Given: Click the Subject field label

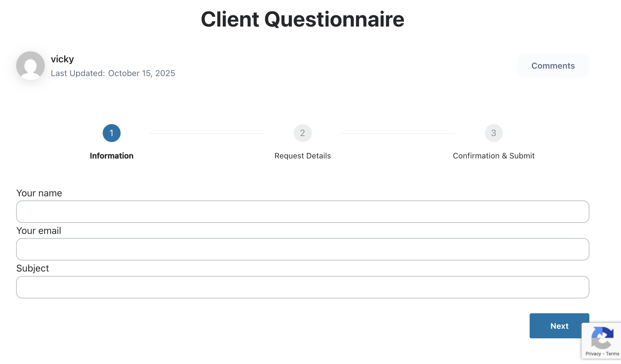Looking at the screenshot, I should [33, 268].
